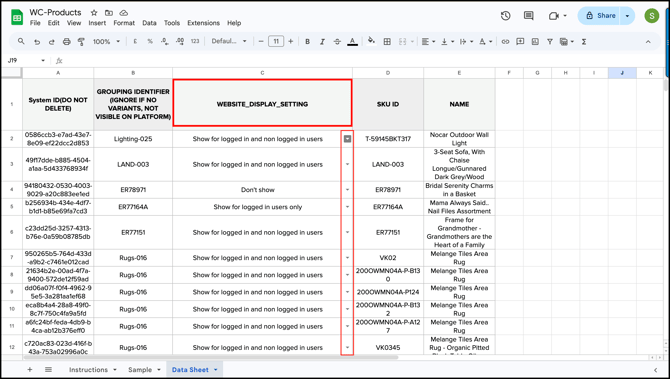
Task: Increase decimal places icon
Action: coord(180,41)
